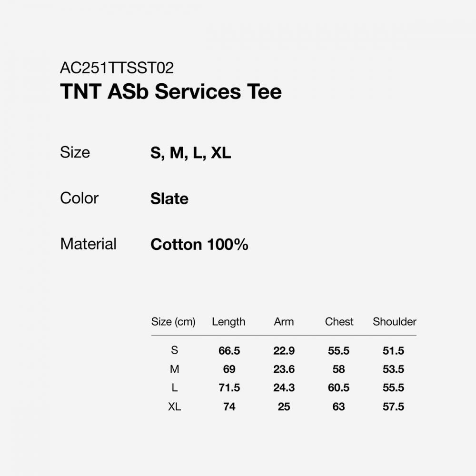Click the TNT ASb Services Tee title
This screenshot has height=476, width=476.
pyautogui.click(x=171, y=91)
